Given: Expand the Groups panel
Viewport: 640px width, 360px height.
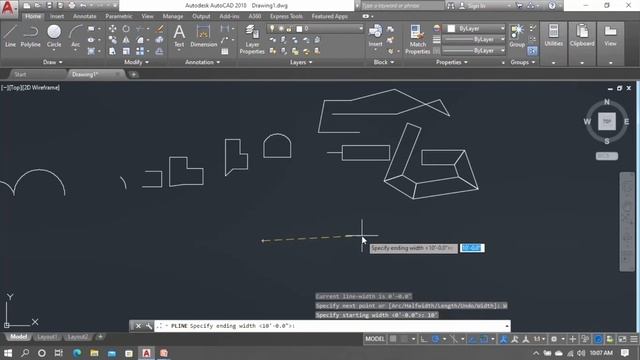Looking at the screenshot, I should (x=523, y=62).
